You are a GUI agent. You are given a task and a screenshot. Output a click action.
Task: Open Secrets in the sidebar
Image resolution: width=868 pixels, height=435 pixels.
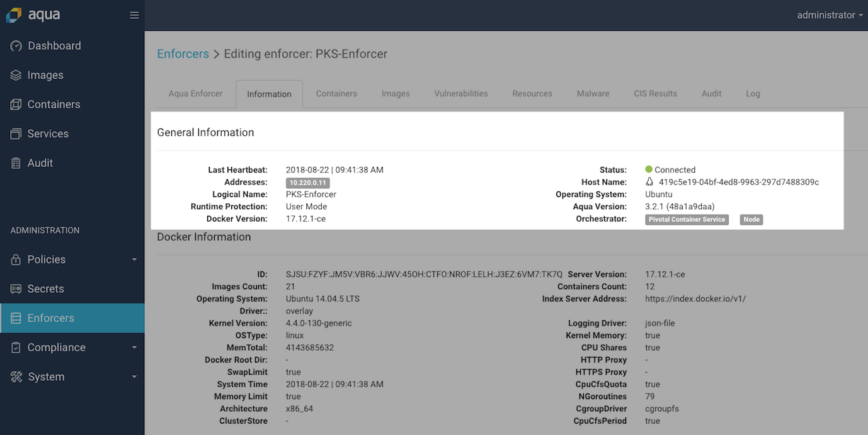coord(72,289)
